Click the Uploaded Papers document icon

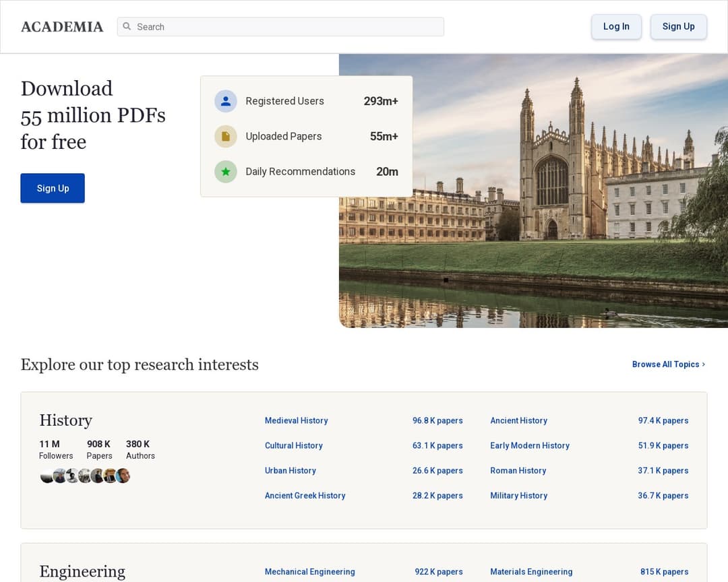pyautogui.click(x=226, y=136)
